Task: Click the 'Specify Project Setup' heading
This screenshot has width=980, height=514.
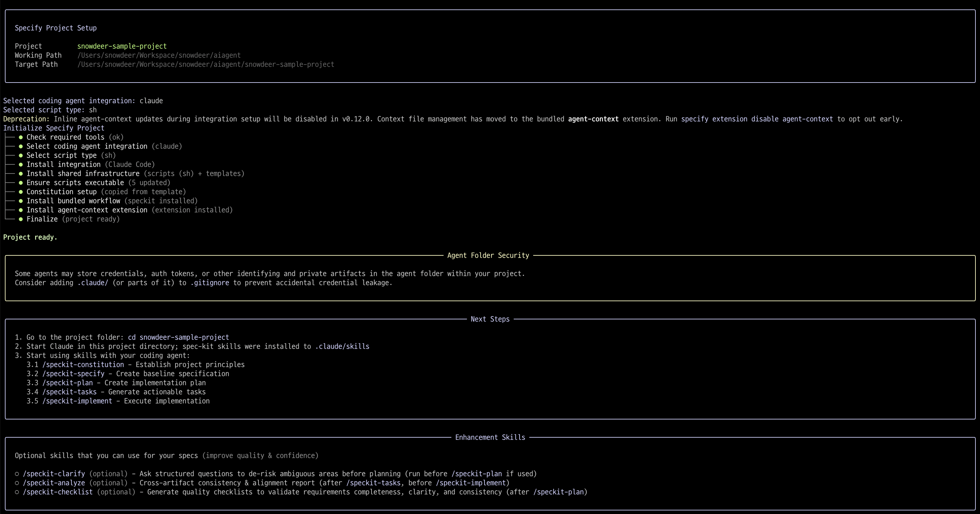Action: tap(56, 28)
